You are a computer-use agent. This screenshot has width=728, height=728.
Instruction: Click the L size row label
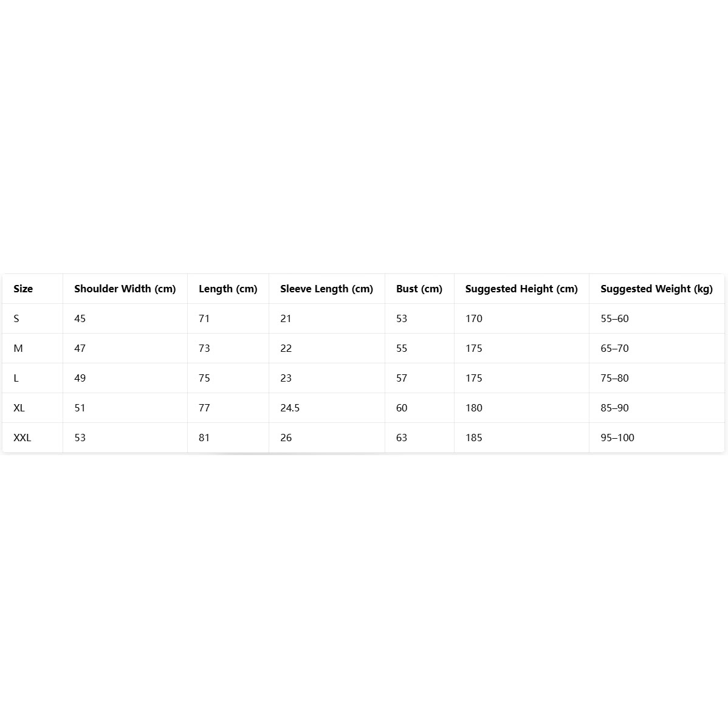pos(16,378)
